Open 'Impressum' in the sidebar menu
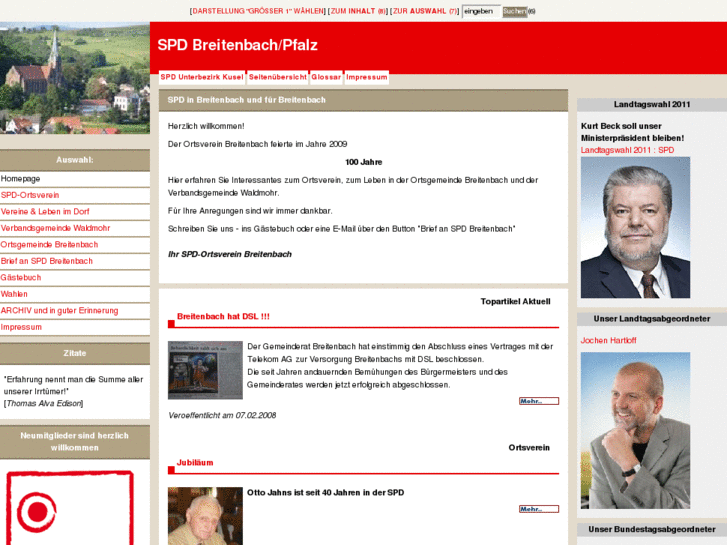This screenshot has width=727, height=545. tap(75, 327)
